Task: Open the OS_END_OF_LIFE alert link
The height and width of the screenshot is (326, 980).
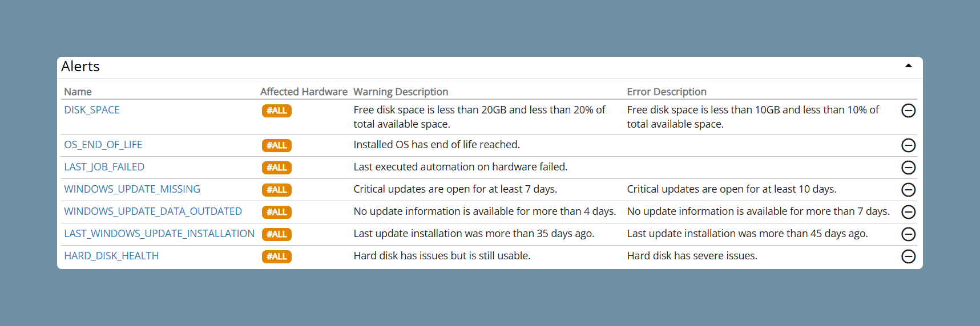Action: click(x=103, y=145)
